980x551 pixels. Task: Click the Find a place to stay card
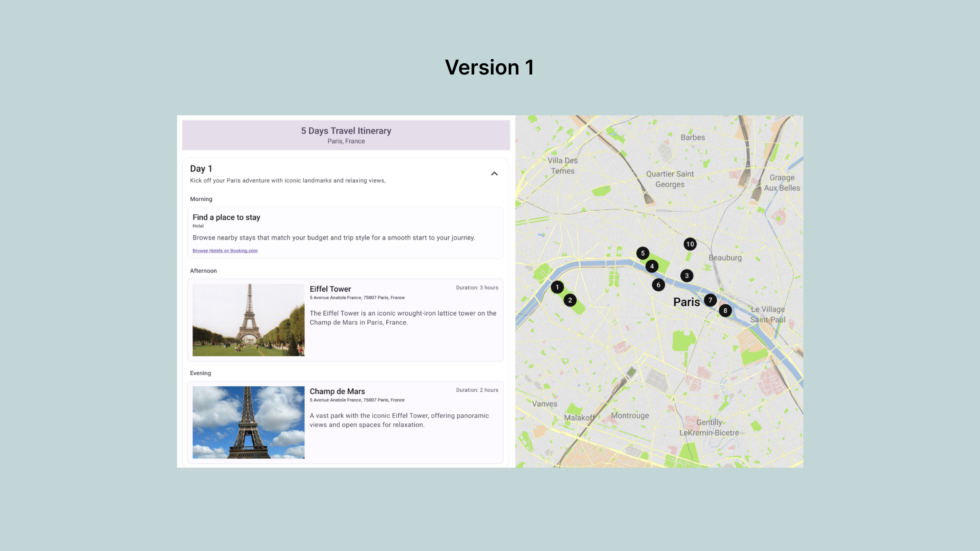[345, 233]
